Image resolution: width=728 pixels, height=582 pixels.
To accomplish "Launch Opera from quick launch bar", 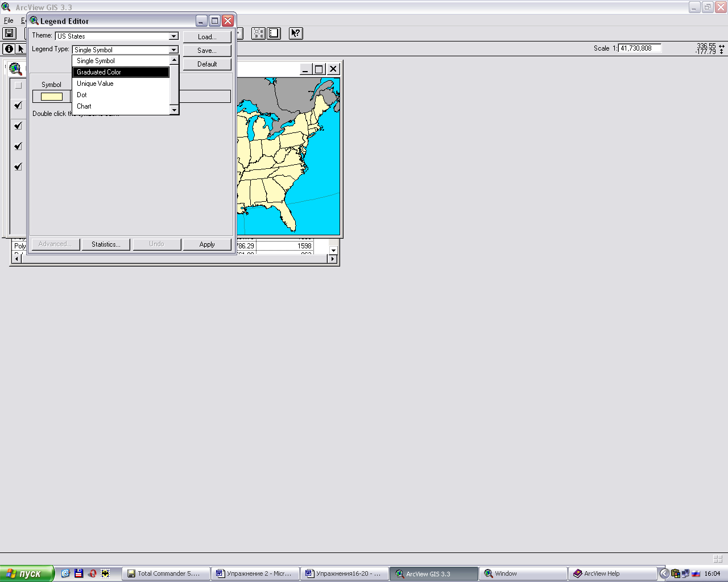I will pyautogui.click(x=92, y=573).
